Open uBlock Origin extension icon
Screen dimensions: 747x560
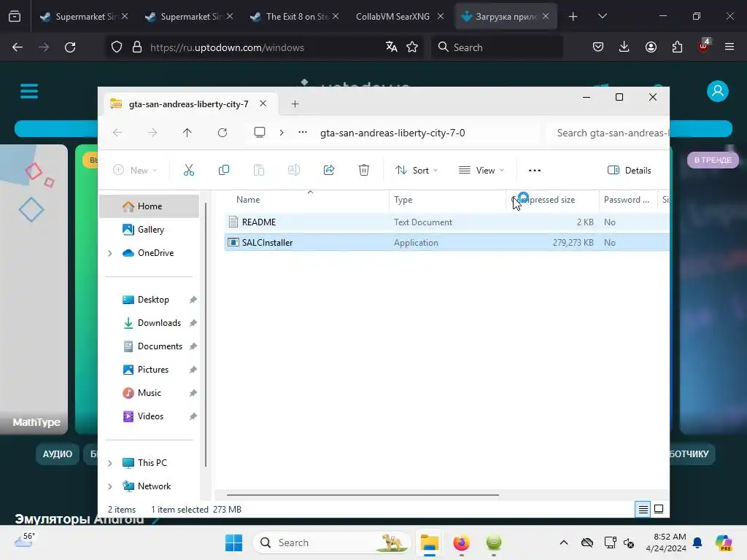pos(704,46)
